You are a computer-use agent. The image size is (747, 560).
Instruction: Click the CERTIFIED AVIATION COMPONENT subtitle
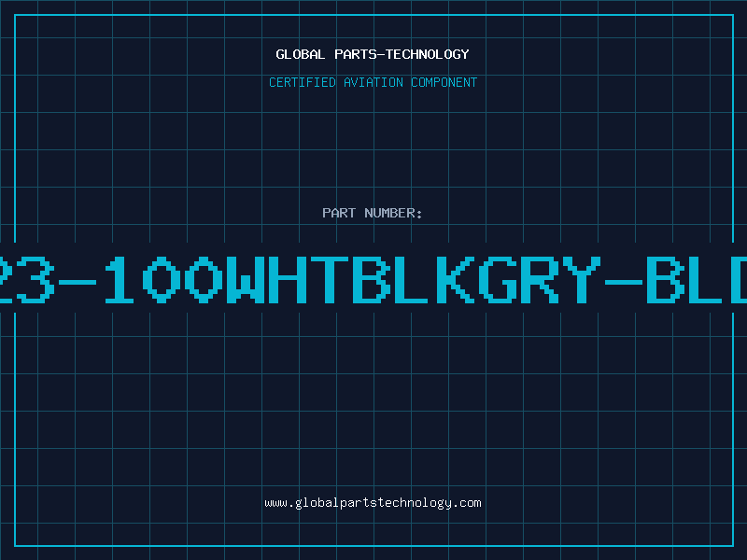pos(373,82)
